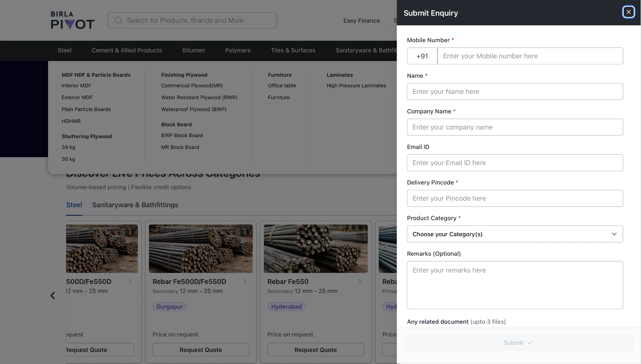Click the +91 country code box
The image size is (641, 364).
[x=422, y=56]
